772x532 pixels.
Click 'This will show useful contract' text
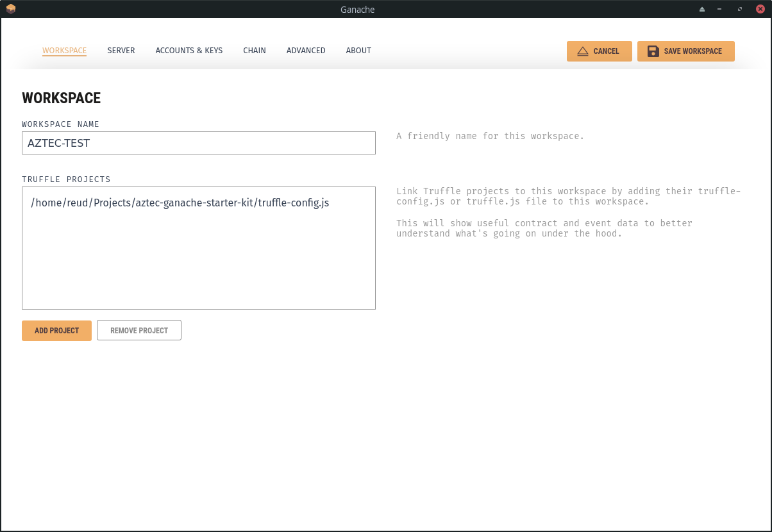544,228
